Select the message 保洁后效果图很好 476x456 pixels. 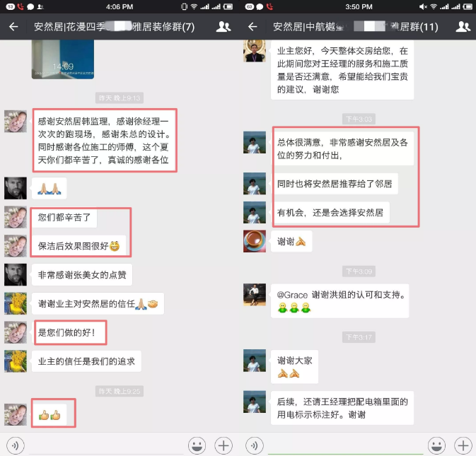79,246
